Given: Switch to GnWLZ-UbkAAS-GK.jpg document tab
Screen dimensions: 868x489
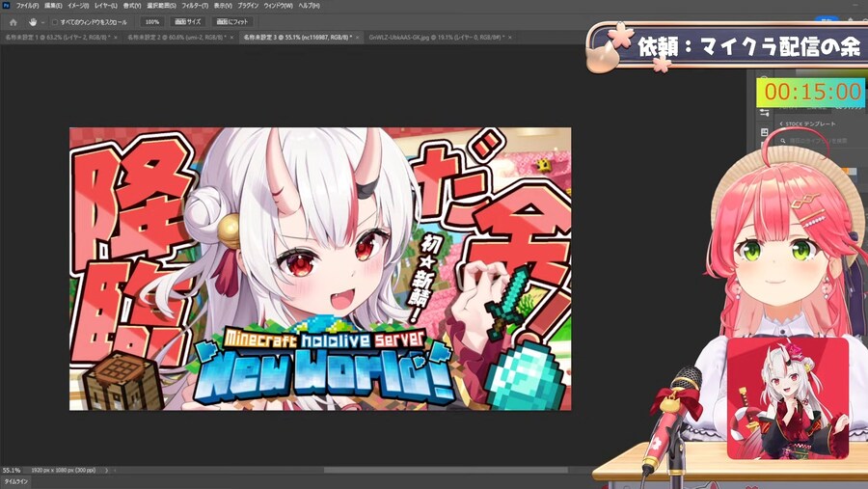Looking at the screenshot, I should [436, 38].
